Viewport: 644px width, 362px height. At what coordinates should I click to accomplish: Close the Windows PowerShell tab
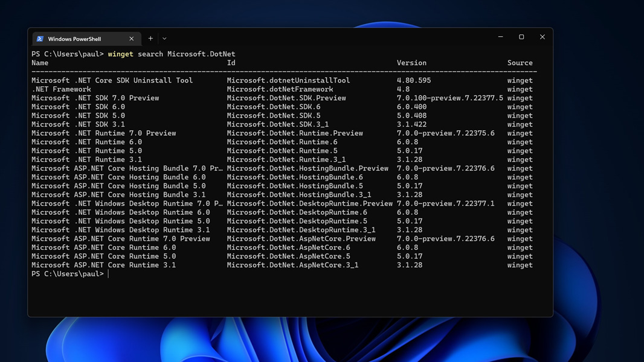point(132,39)
